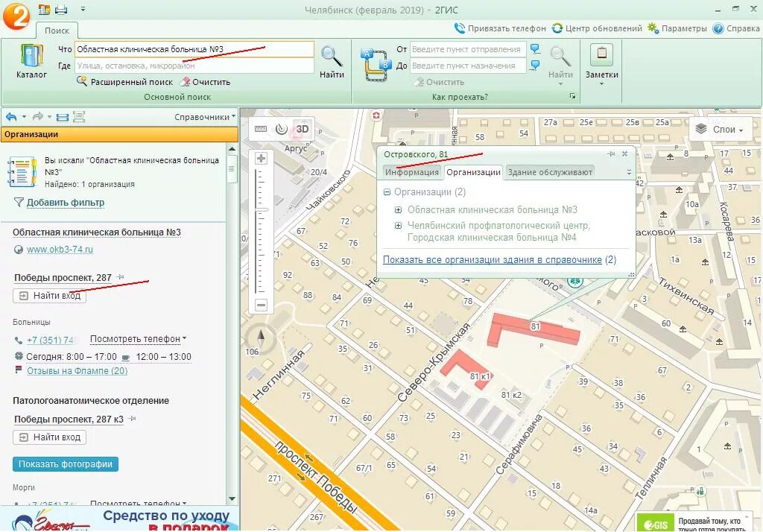Open Расширенный поиск advanced search

point(124,82)
